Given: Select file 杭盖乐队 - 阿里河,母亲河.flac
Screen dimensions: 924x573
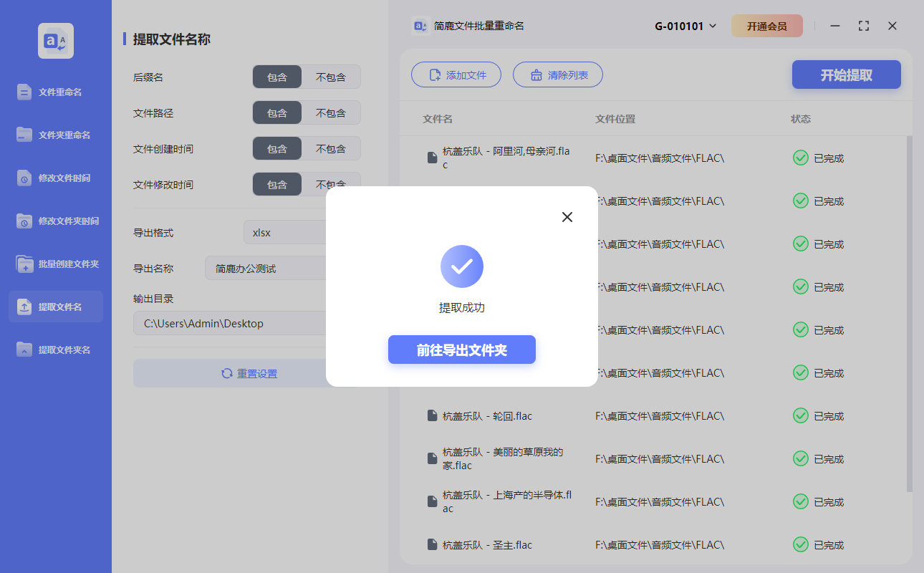Looking at the screenshot, I should [506, 158].
